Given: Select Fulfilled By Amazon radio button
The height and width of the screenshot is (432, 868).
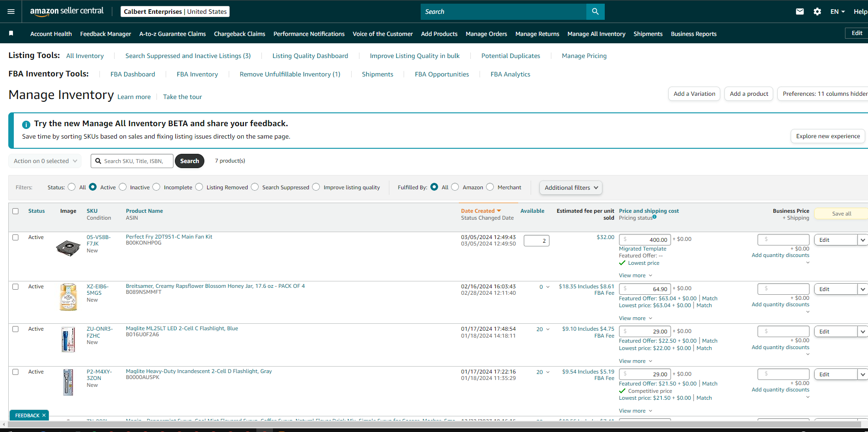Looking at the screenshot, I should (455, 187).
